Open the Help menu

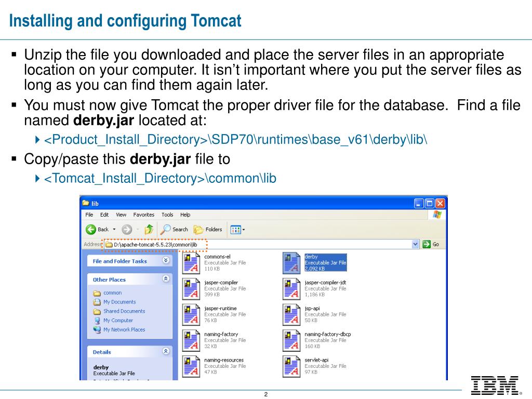(185, 215)
